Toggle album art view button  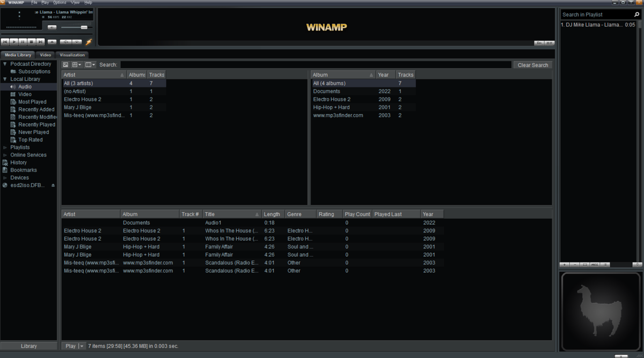(65, 65)
